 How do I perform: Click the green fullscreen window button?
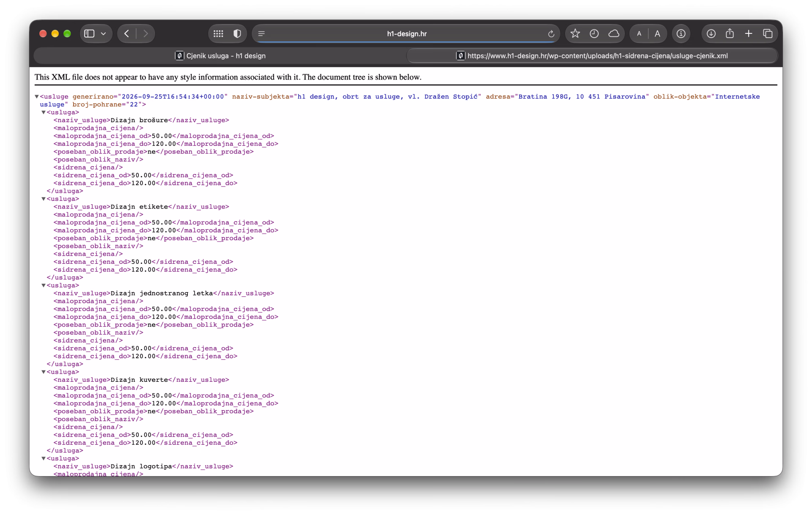(x=67, y=34)
